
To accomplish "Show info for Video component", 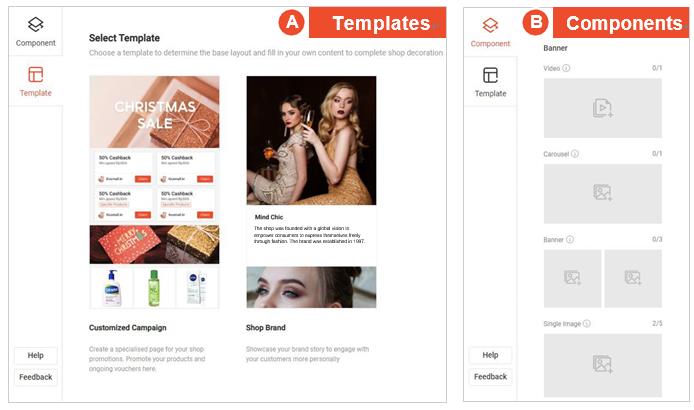I will (x=566, y=68).
